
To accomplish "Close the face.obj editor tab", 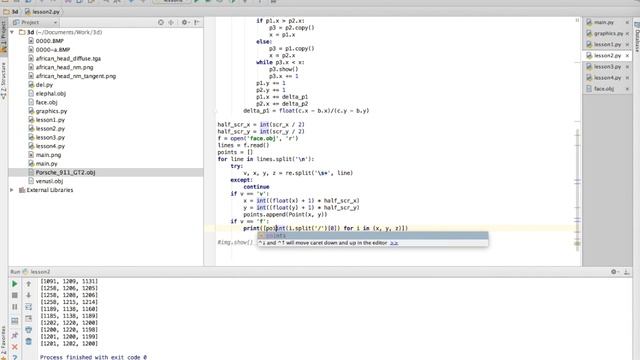I will pos(627,89).
